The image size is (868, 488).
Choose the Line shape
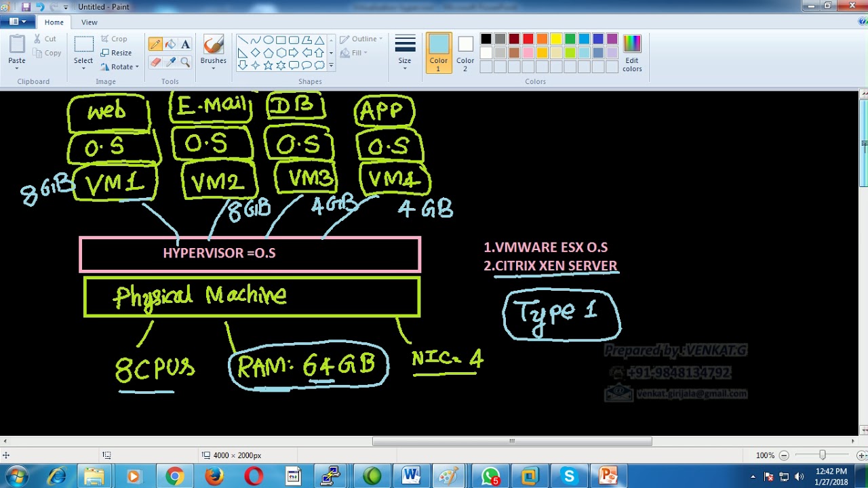coord(242,40)
